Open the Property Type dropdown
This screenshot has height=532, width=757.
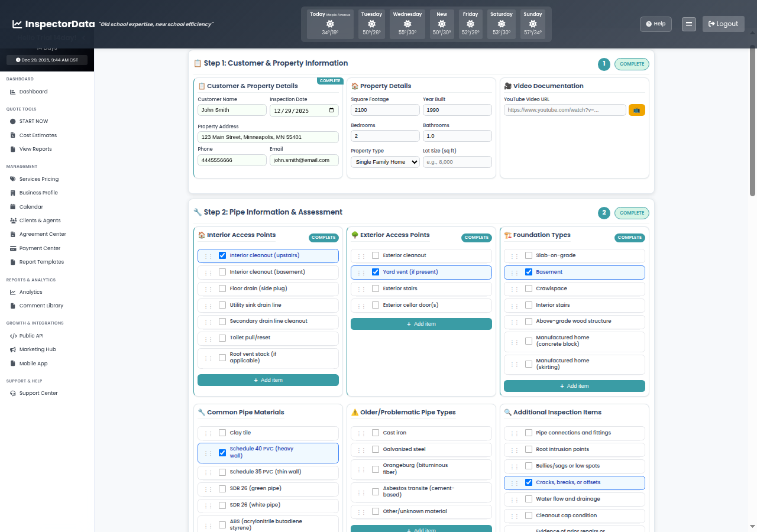pos(385,162)
